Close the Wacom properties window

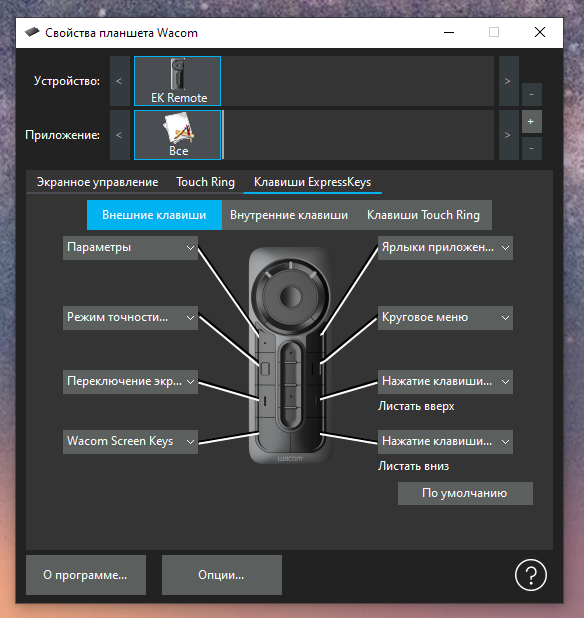[540, 32]
